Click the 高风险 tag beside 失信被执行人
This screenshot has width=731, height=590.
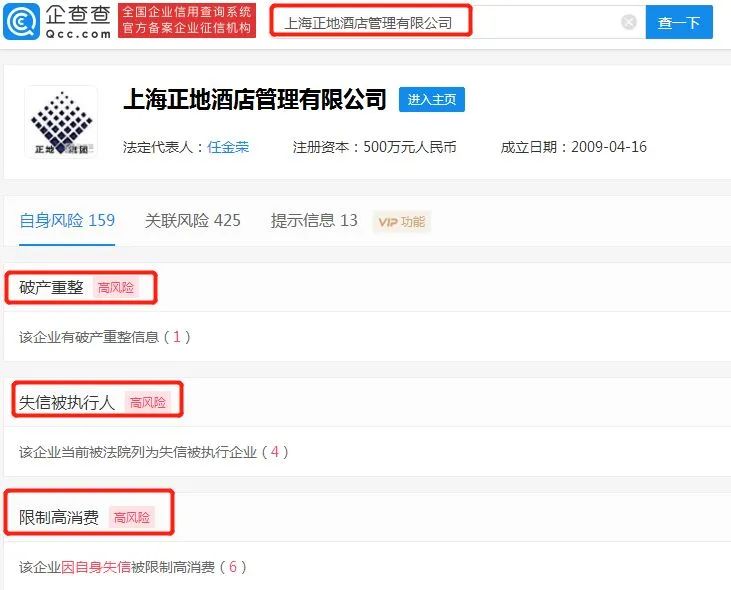[147, 402]
